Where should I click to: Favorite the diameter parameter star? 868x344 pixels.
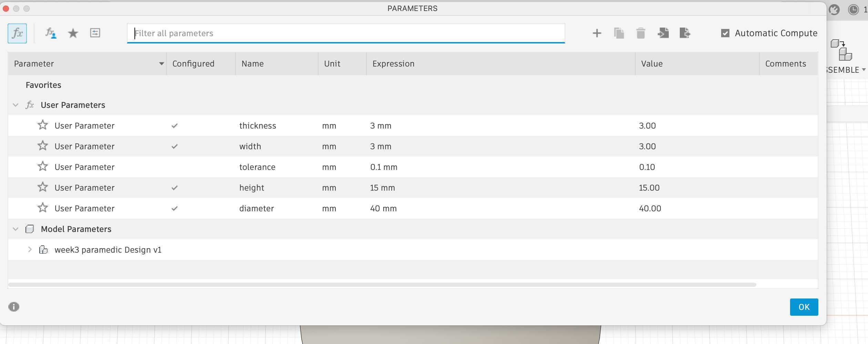[43, 208]
